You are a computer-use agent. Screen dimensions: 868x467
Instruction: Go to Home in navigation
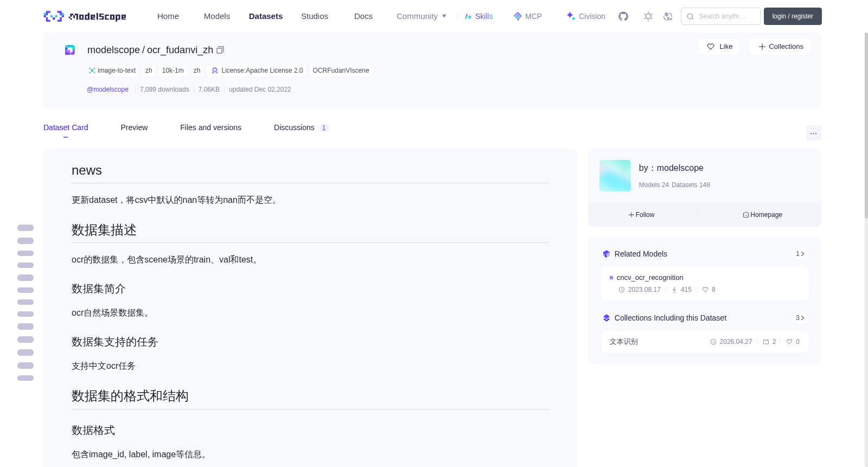(x=168, y=16)
